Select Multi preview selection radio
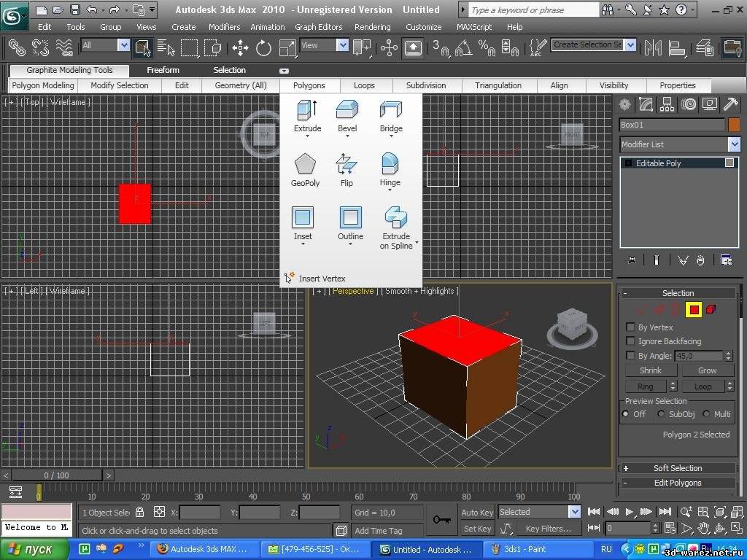The image size is (747, 560). (706, 414)
